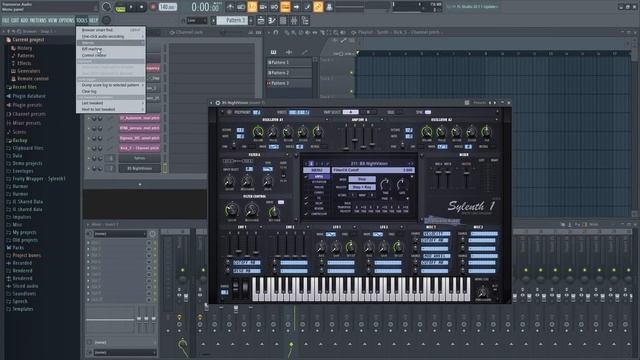Open the browser toolbar icon
Screen dimensions: 640x360
pos(305,20)
